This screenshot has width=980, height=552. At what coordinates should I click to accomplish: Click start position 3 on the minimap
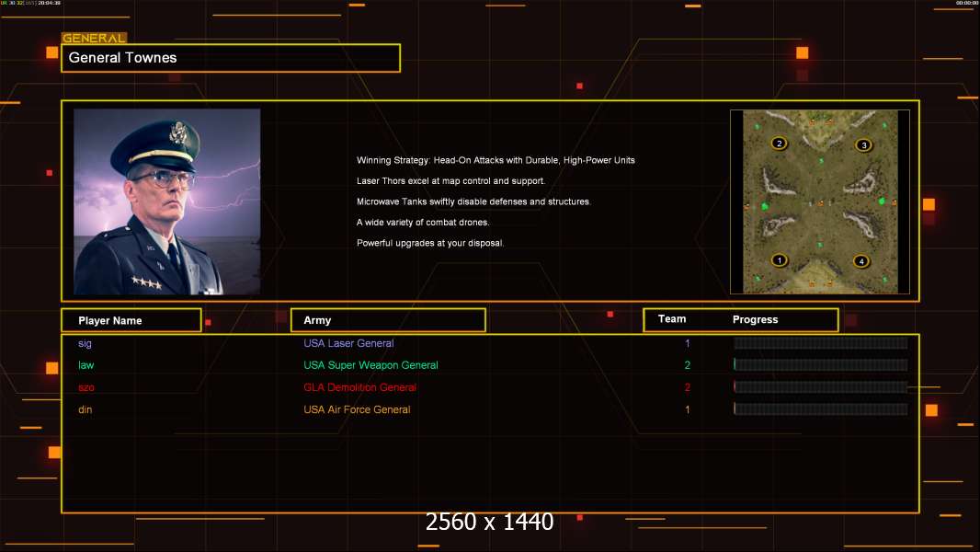[x=864, y=145]
